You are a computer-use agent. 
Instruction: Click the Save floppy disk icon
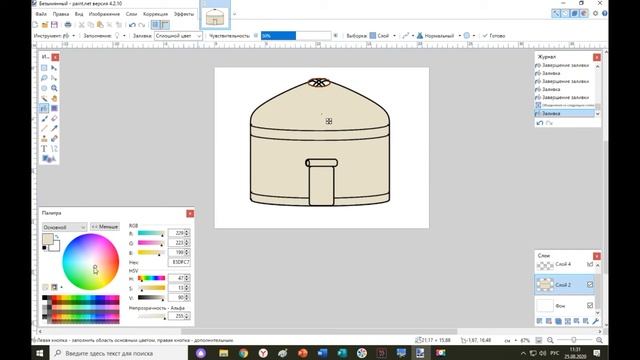[x=54, y=25]
